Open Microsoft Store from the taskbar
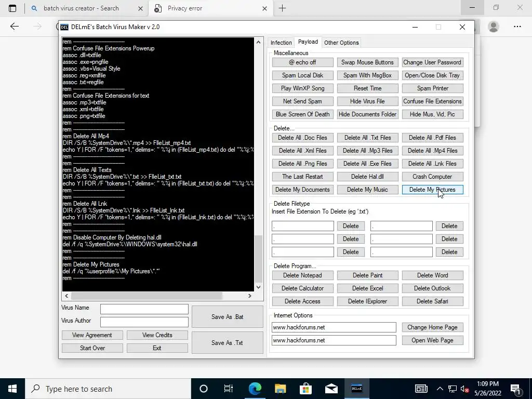Image resolution: width=532 pixels, height=399 pixels. [x=305, y=389]
